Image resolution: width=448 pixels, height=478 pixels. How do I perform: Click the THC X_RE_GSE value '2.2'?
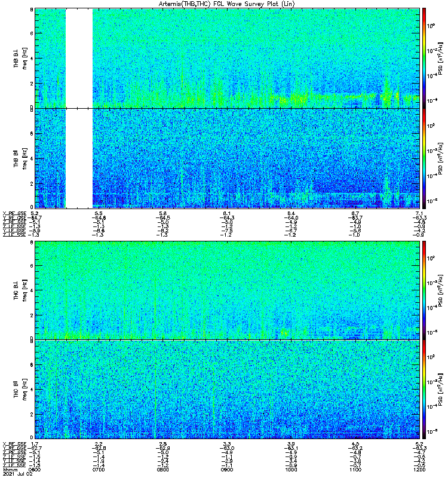(x=99, y=444)
